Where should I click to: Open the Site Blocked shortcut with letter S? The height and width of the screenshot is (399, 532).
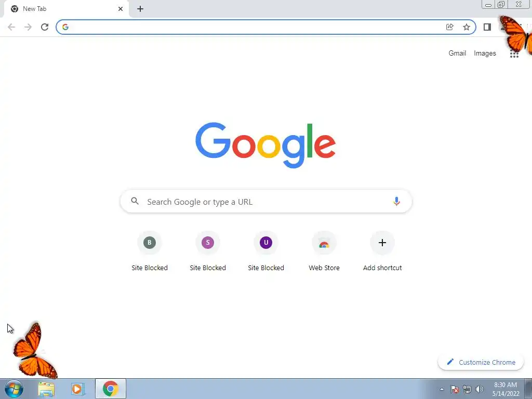[x=208, y=251]
